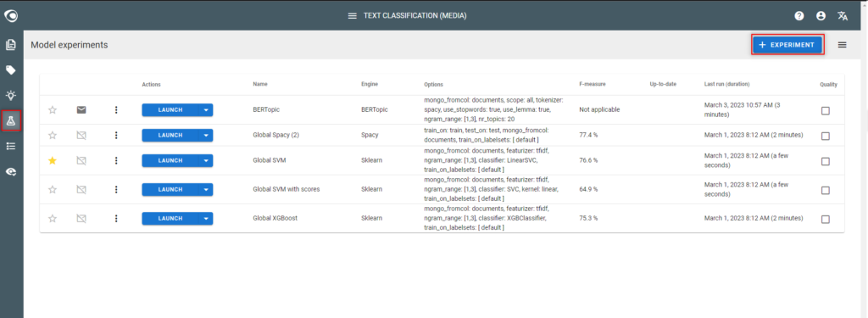Tick the Quality checkbox for Global XGBoost
Image resolution: width=868 pixels, height=318 pixels.
(826, 220)
